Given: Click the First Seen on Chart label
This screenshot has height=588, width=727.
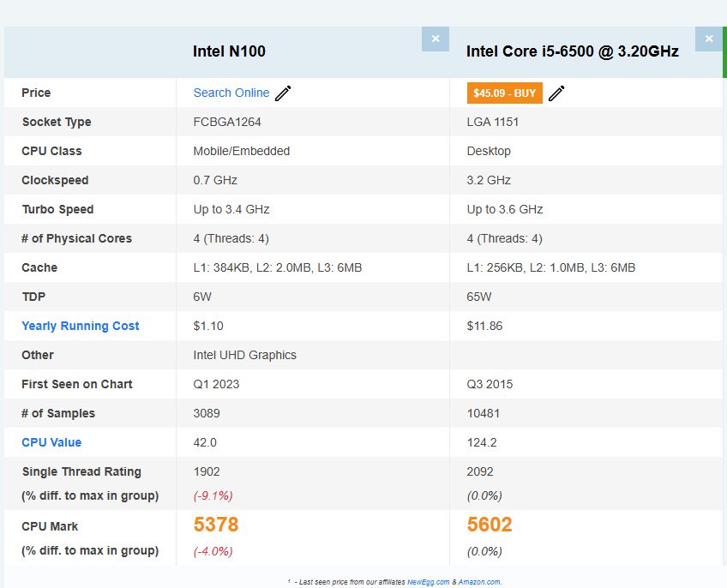Looking at the screenshot, I should [77, 384].
